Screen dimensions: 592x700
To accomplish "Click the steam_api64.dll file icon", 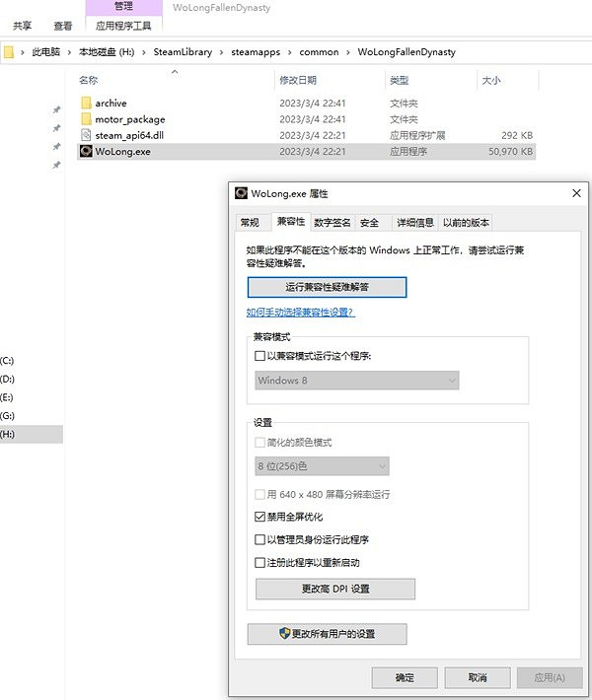I will point(86,135).
